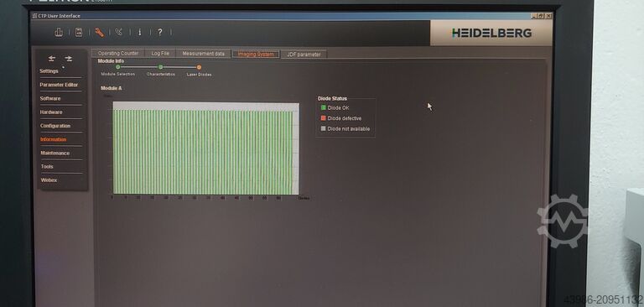Switch to the JDF parameter tab
644x307 pixels.
(x=304, y=55)
